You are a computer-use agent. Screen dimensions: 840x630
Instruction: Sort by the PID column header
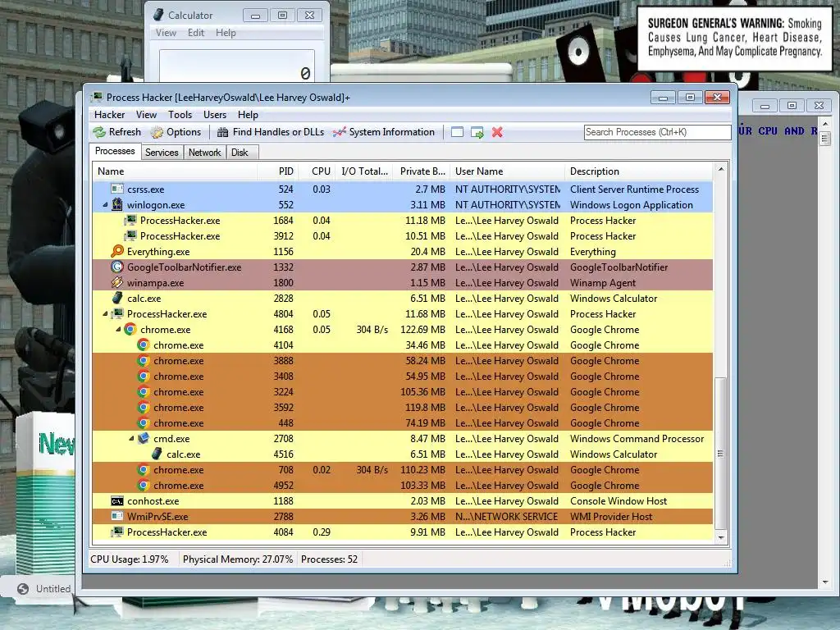tap(277, 171)
